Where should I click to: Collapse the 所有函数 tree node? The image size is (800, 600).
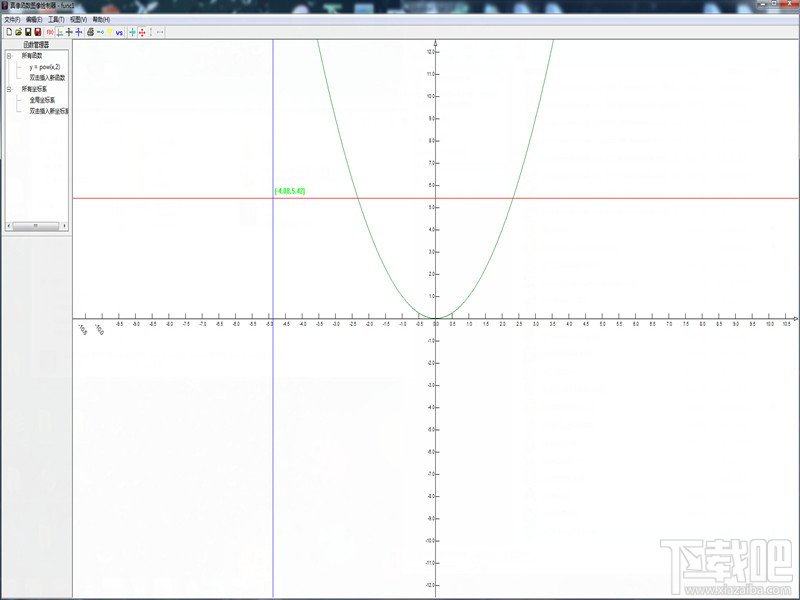pyautogui.click(x=9, y=56)
